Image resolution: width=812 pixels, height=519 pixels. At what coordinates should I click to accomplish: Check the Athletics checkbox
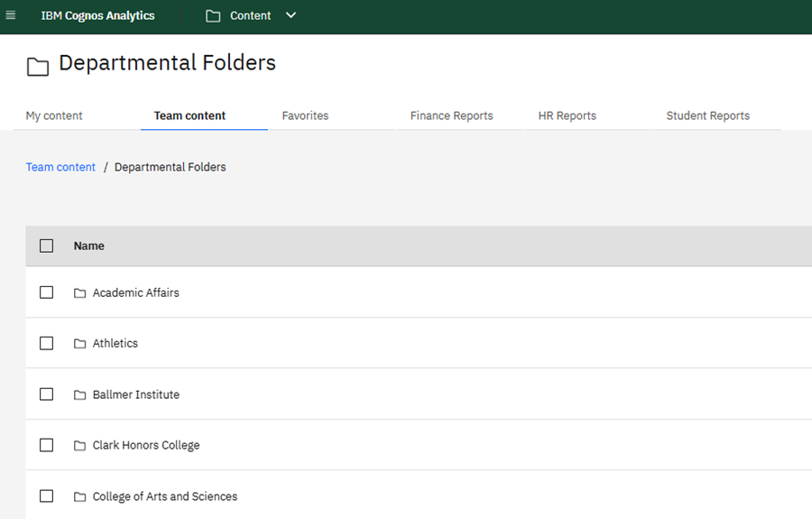[47, 343]
